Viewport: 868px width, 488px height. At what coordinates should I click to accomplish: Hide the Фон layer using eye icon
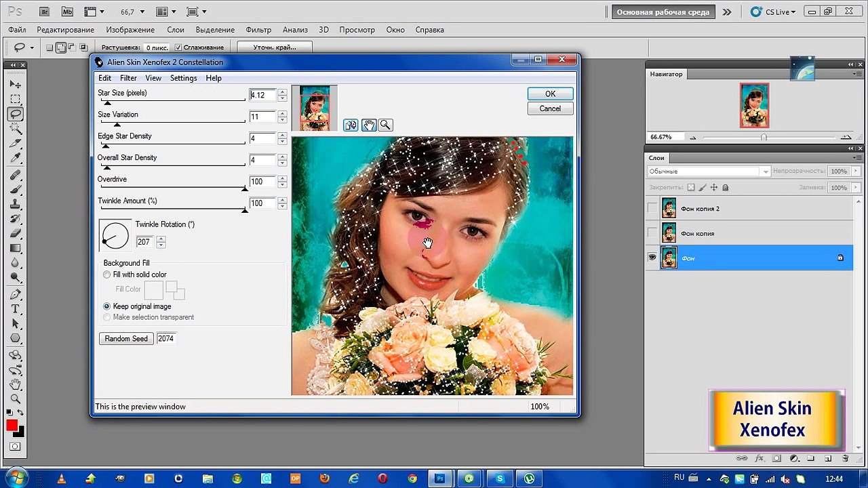[x=652, y=258]
